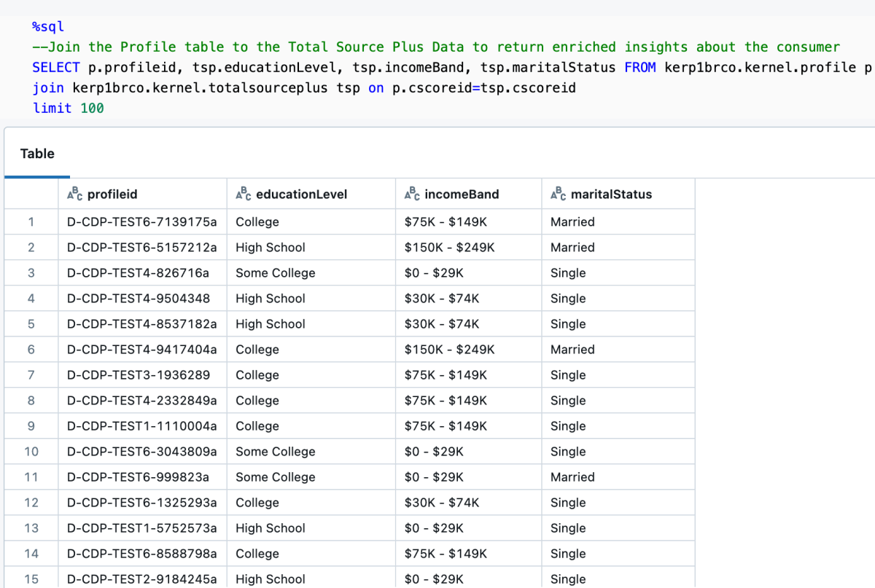875x588 pixels.
Task: Place cursor on the %sql magic line
Action: (48, 27)
